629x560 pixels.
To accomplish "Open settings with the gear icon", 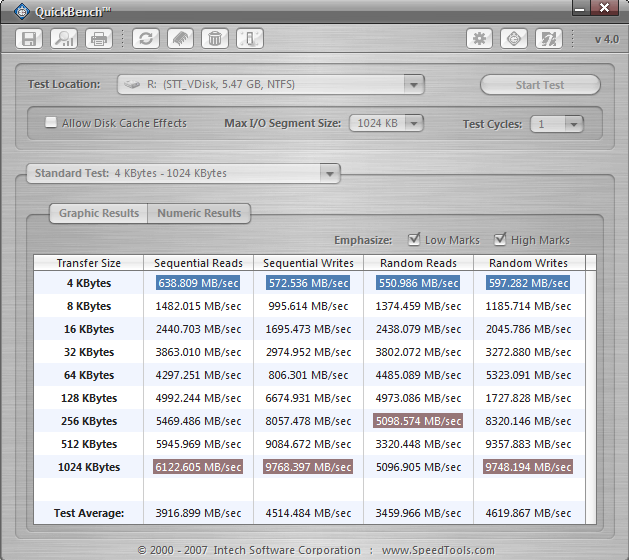I will (479, 39).
